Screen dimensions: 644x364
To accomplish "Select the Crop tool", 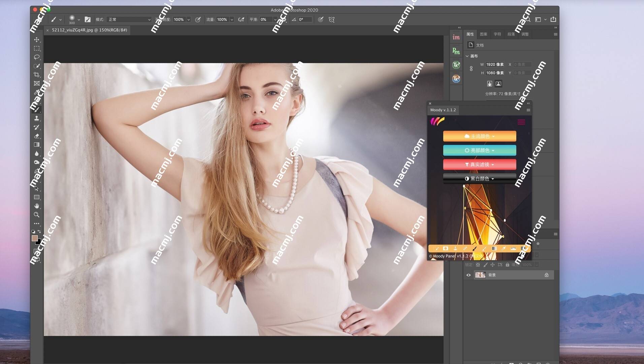I will coord(37,75).
